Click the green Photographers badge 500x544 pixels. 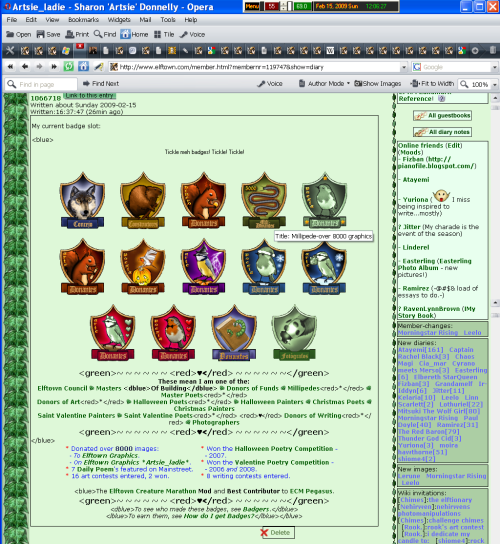[294, 333]
